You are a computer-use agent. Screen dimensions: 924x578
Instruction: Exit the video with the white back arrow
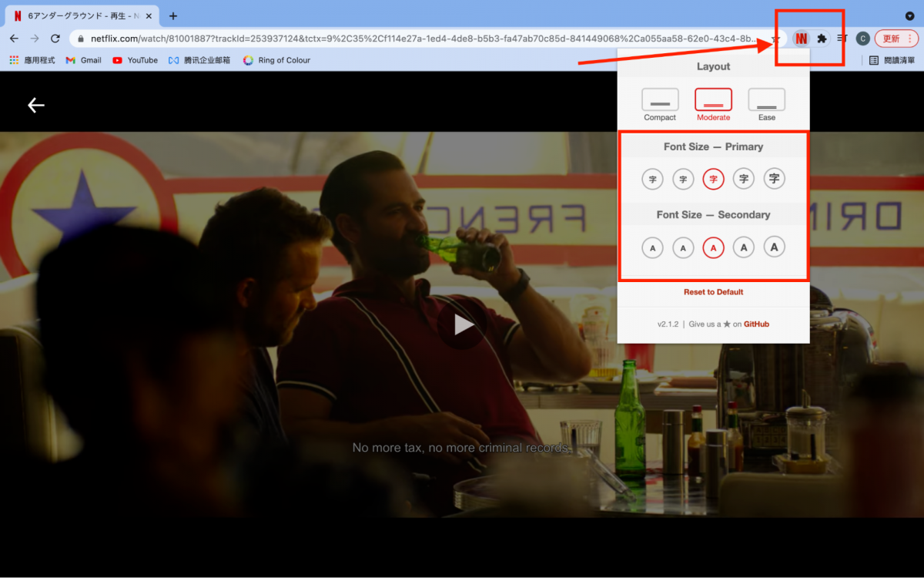36,106
